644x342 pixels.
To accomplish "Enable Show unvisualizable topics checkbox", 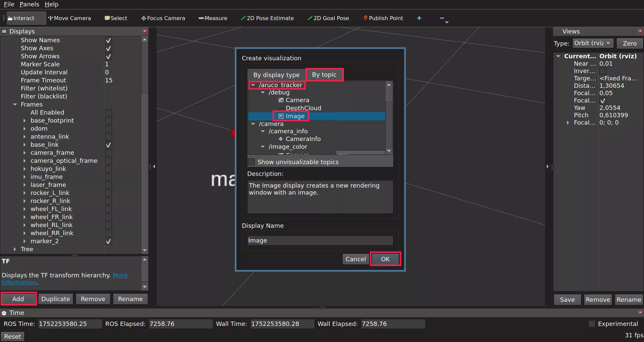I will point(252,162).
